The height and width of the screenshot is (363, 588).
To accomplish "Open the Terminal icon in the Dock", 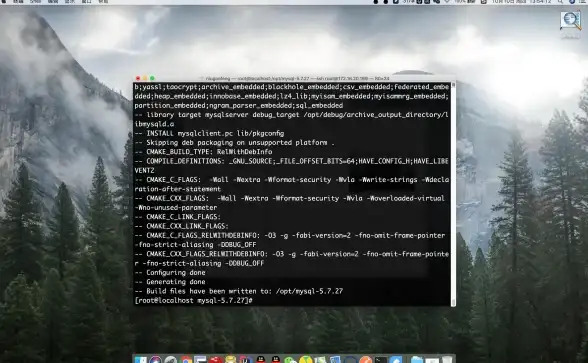I will click(x=381, y=360).
